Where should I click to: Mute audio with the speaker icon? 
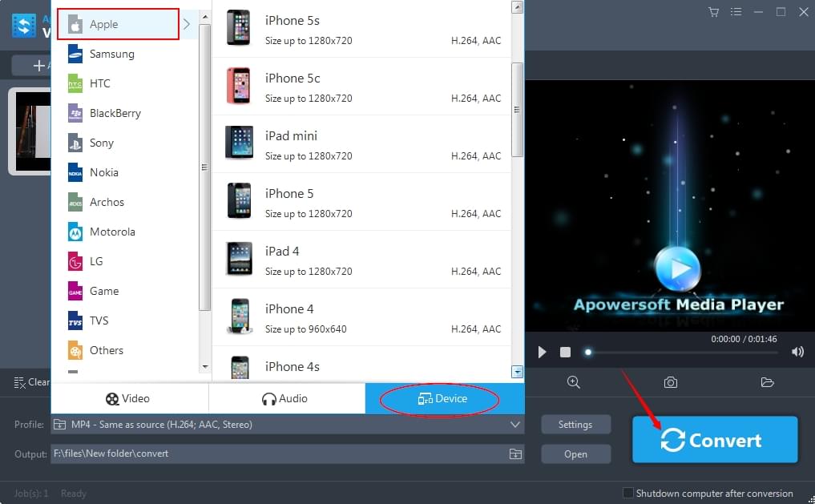click(x=797, y=352)
